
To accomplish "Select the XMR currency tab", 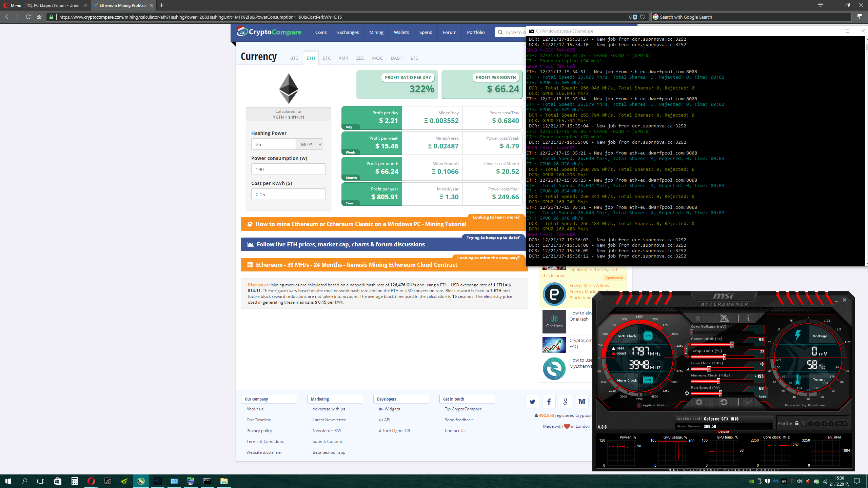I will [x=343, y=58].
